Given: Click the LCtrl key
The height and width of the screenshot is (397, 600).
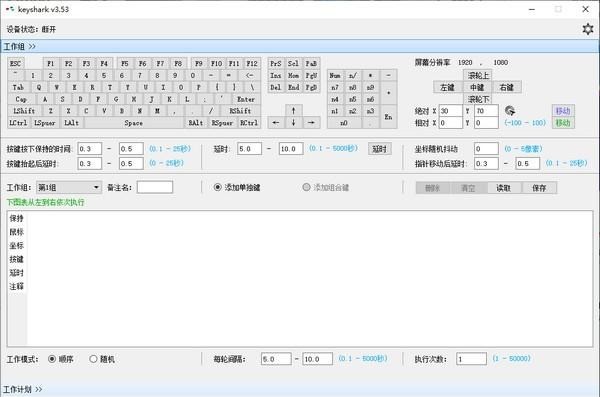Looking at the screenshot, I should 18,123.
